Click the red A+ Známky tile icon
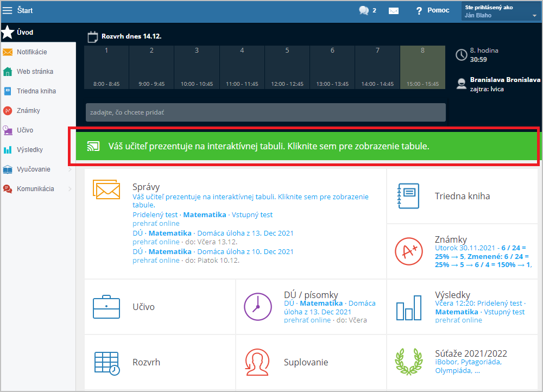Image resolution: width=543 pixels, height=392 pixels. click(409, 251)
